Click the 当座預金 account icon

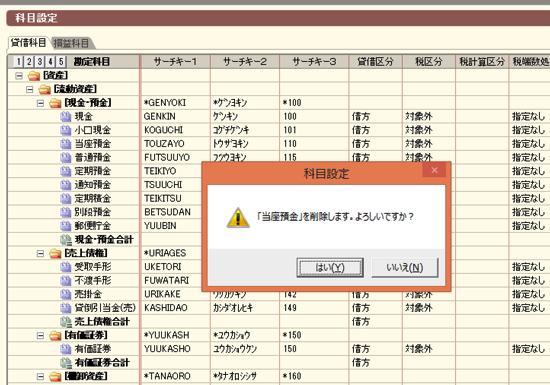pos(66,144)
